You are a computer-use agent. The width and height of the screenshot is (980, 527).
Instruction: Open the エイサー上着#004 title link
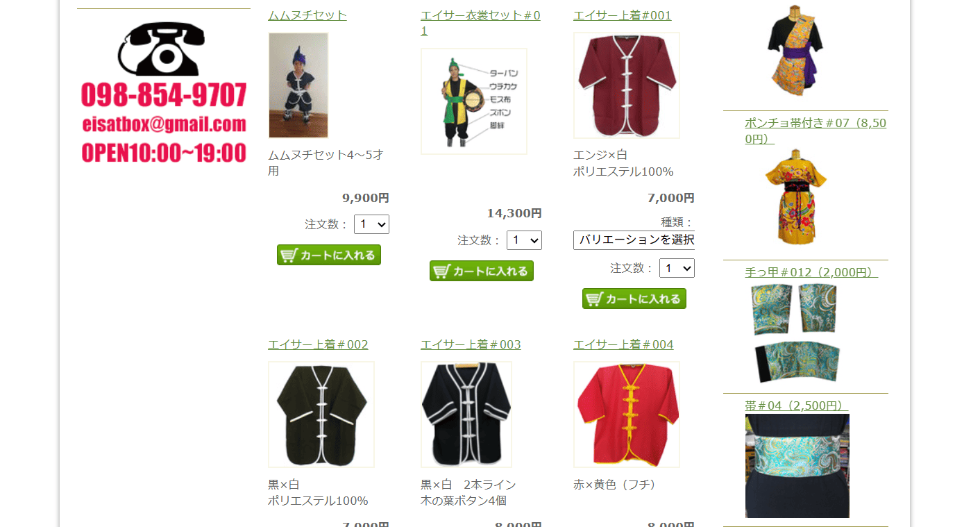(x=623, y=344)
